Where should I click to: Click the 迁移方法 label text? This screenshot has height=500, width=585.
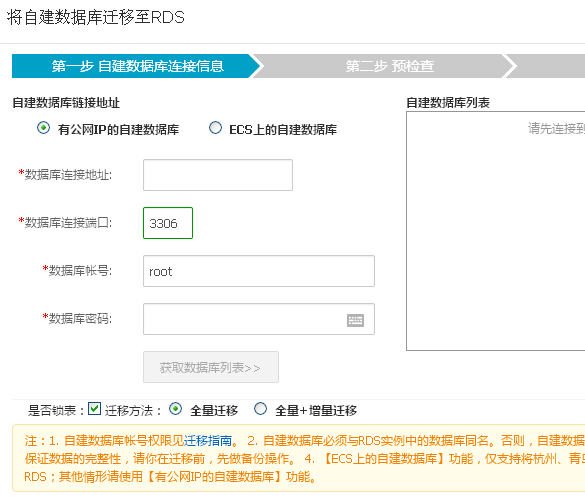pos(133,411)
